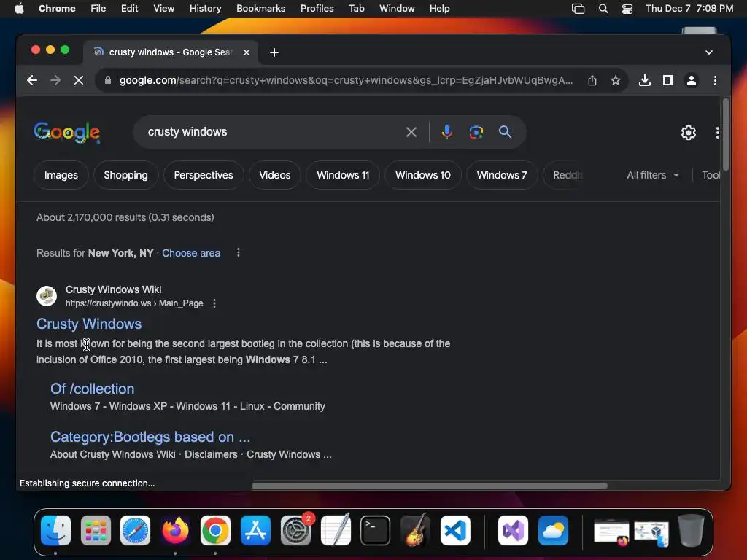747x560 pixels.
Task: Filter results by Shopping
Action: (x=125, y=175)
